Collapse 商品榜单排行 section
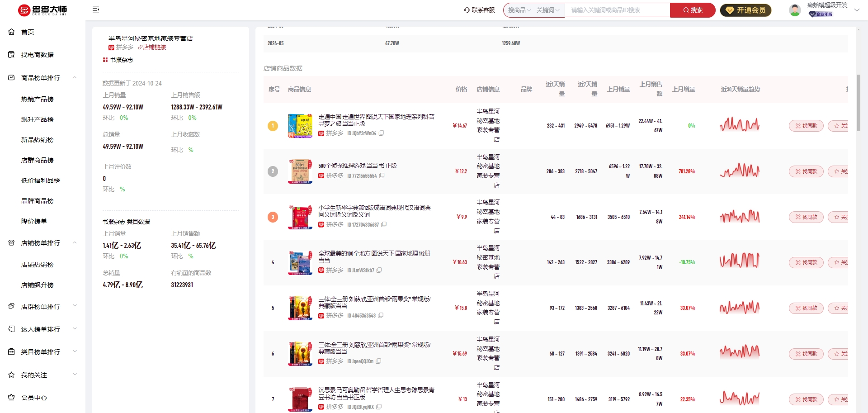Screen dimensions: 868x413 pyautogui.click(x=75, y=78)
